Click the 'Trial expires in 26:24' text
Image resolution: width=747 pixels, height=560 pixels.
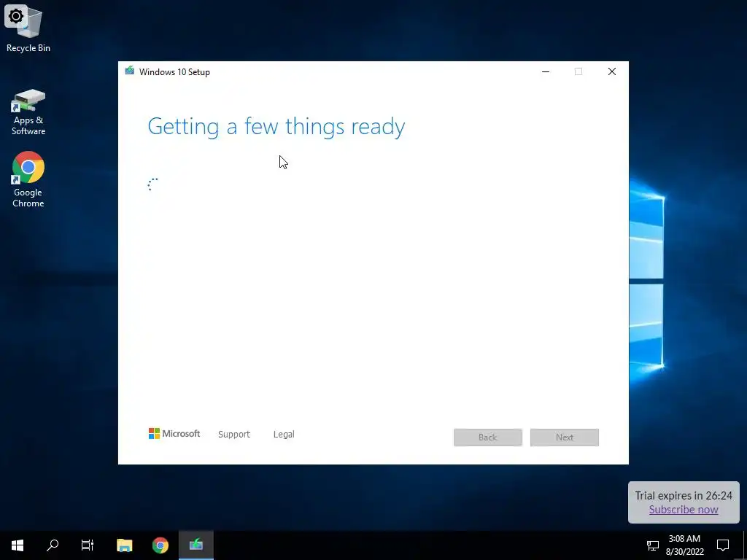684,496
